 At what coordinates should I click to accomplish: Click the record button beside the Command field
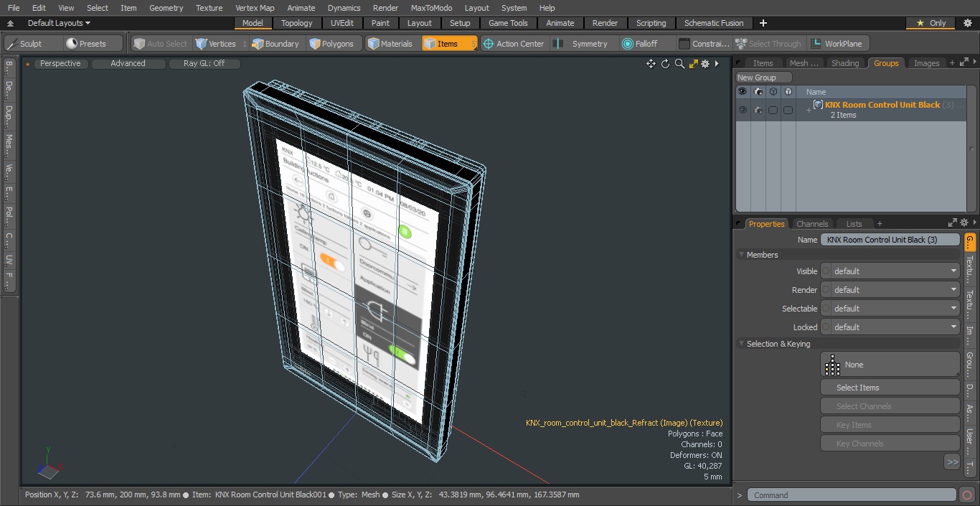[x=967, y=495]
